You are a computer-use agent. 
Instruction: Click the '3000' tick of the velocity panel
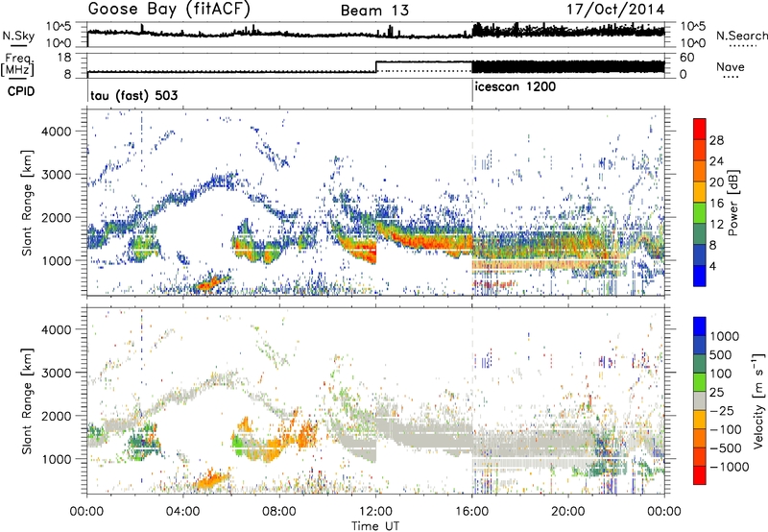56,373
